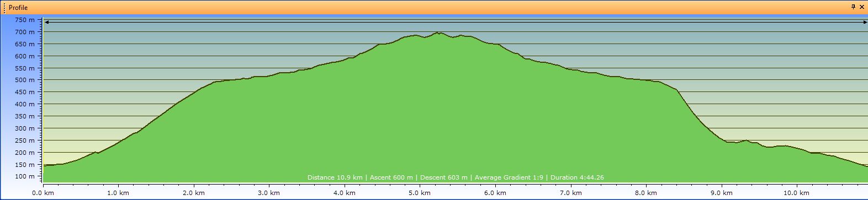868x200 pixels.
Task: Click the 0.0 km distance axis label
Action: (43, 193)
